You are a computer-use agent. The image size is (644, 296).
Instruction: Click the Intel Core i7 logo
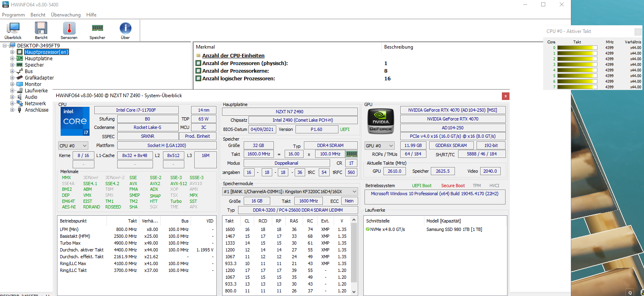[75, 121]
